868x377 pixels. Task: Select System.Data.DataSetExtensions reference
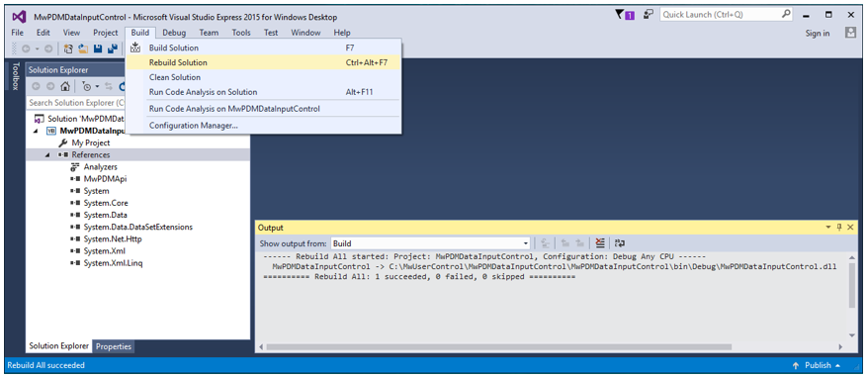click(138, 227)
